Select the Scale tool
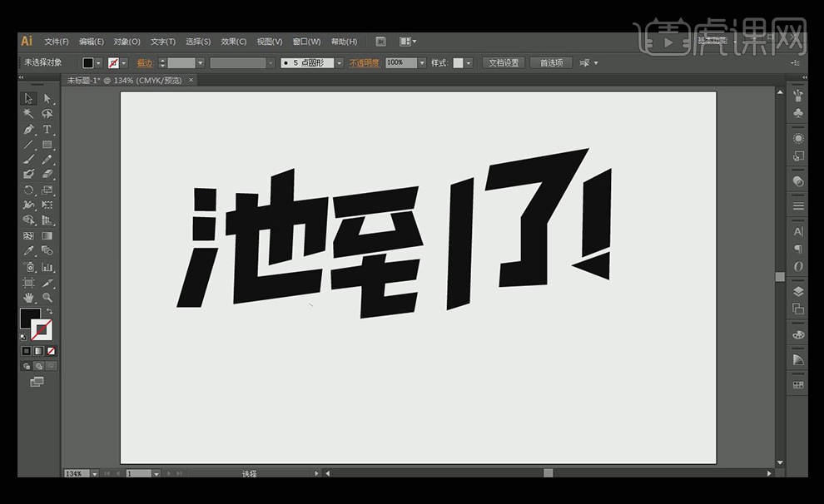This screenshot has width=824, height=504. tap(47, 190)
